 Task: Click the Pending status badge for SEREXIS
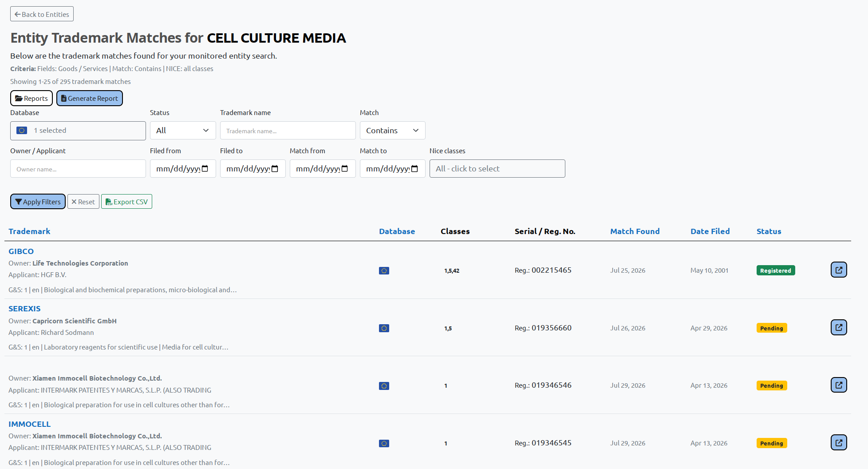(772, 328)
